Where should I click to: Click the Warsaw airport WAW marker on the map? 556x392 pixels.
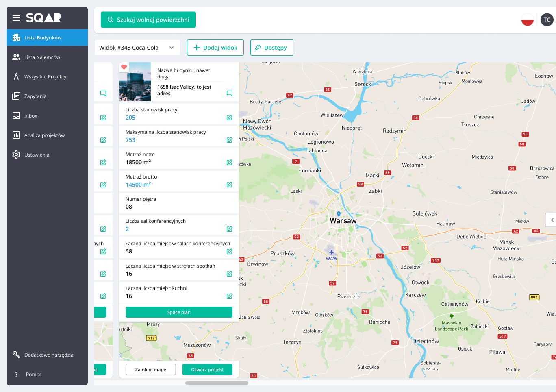pyautogui.click(x=331, y=253)
